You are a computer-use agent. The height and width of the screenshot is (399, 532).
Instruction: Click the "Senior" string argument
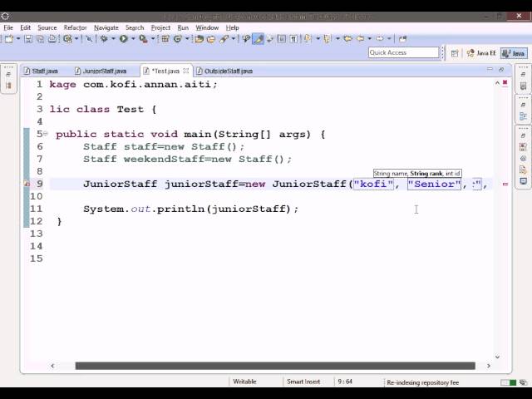[434, 184]
